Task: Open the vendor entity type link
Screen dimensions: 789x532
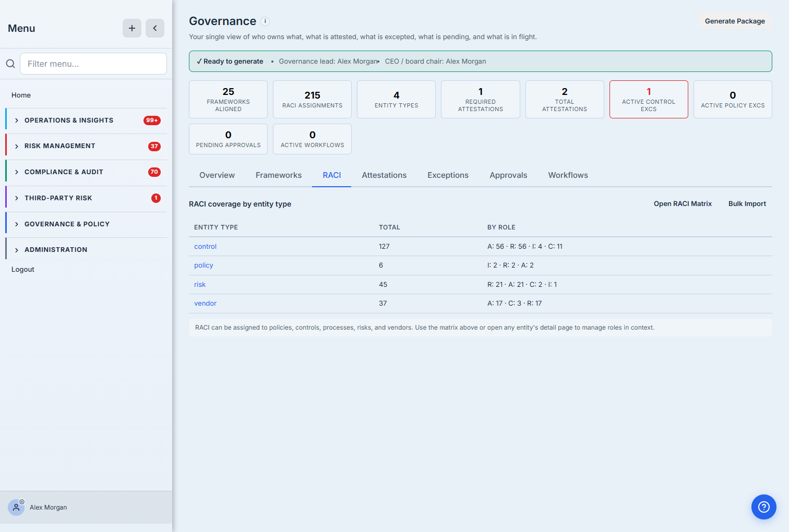Action: pyautogui.click(x=205, y=304)
